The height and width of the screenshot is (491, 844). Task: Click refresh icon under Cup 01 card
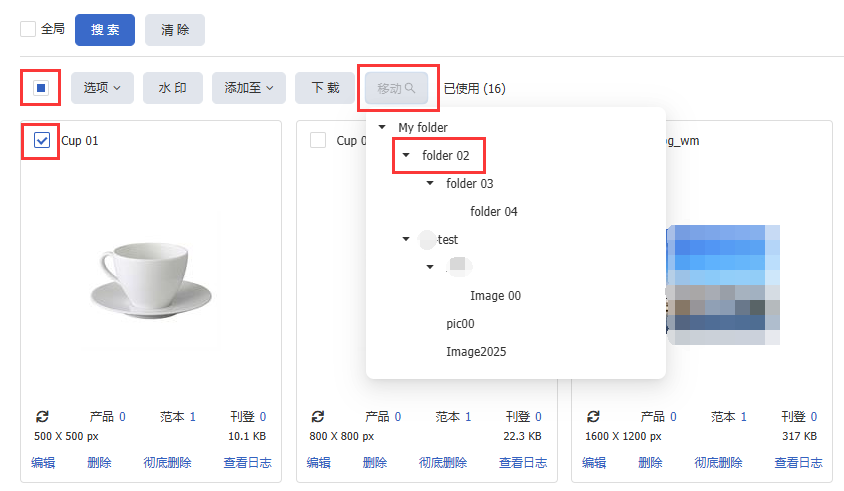(x=41, y=416)
